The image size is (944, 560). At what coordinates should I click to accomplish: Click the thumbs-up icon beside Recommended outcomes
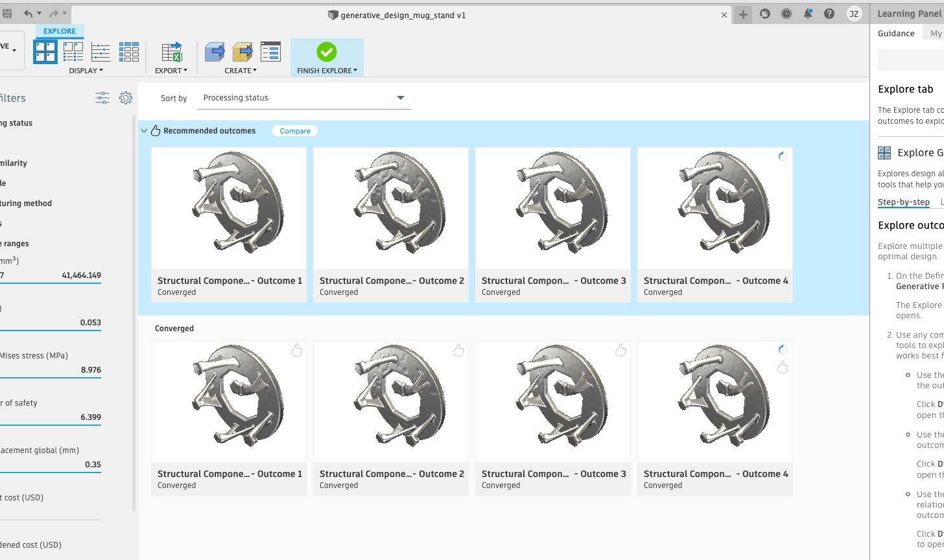point(156,131)
